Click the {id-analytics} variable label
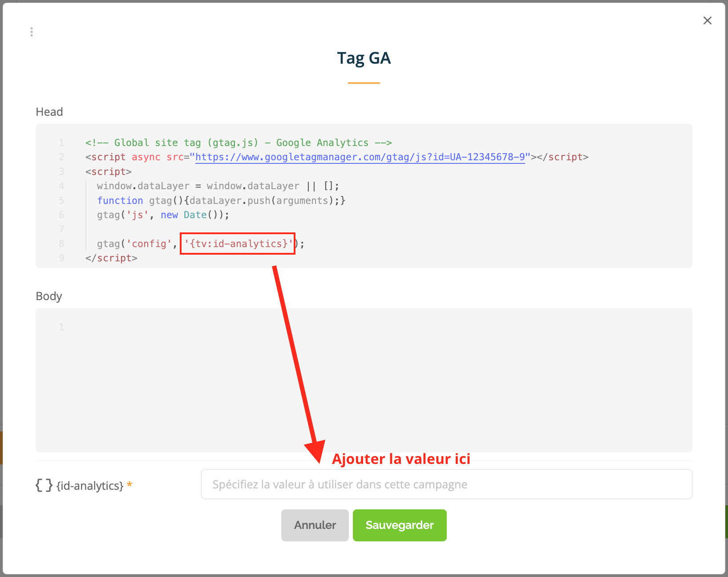This screenshot has height=577, width=728. point(90,486)
